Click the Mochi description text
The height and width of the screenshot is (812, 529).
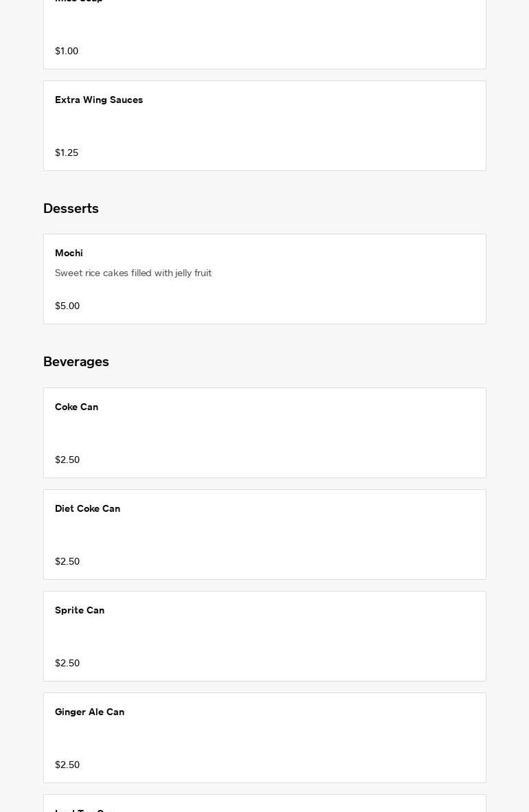click(133, 273)
